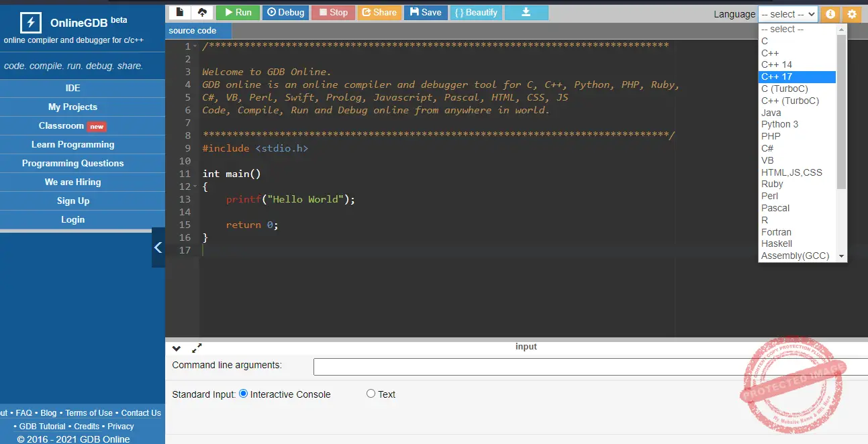
Task: Pick Java from the language list
Action: coord(798,113)
